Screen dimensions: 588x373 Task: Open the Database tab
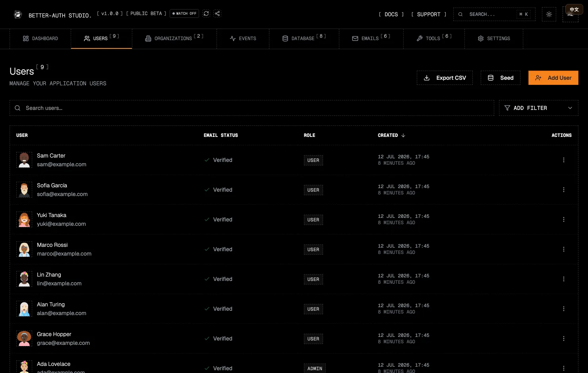point(304,38)
